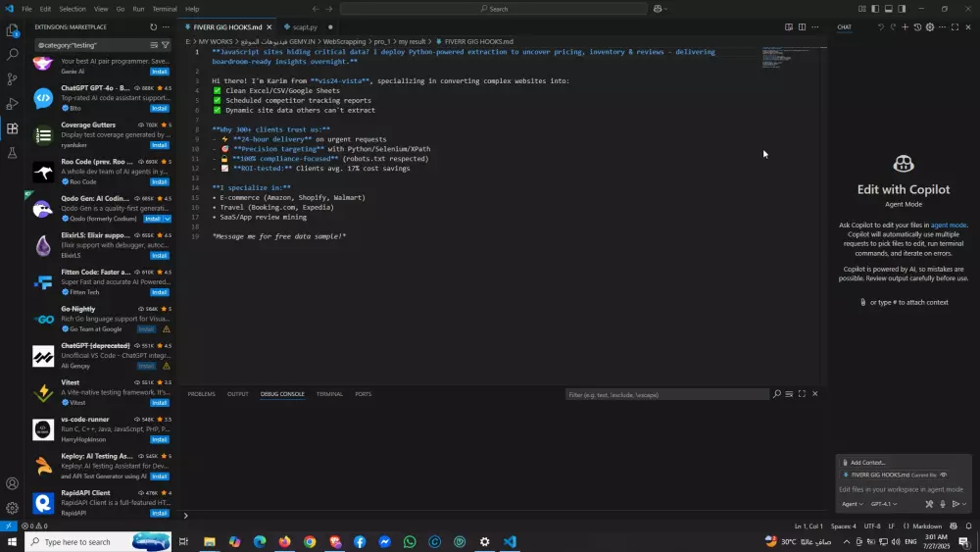Maximize the bottom panel size
This screenshot has height=552, width=980.
[x=802, y=394]
